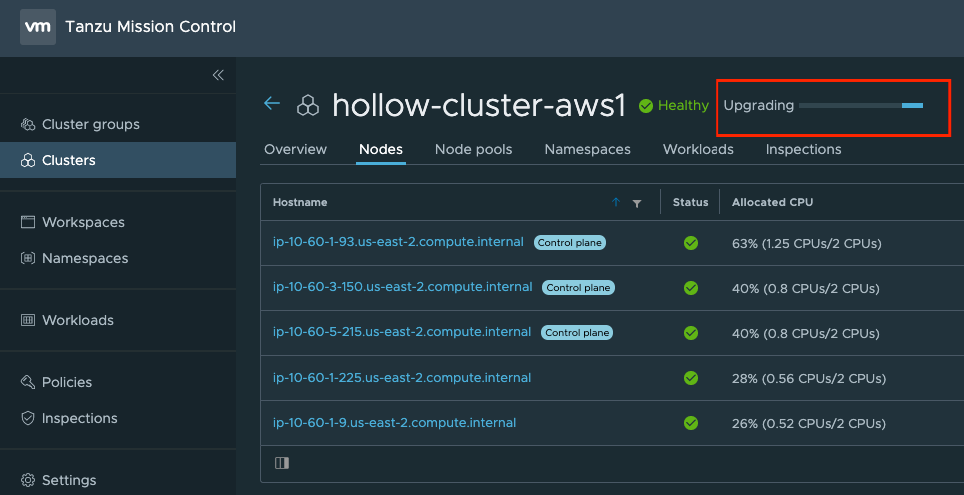Go back using the left arrow
This screenshot has height=495, width=964.
coord(272,104)
